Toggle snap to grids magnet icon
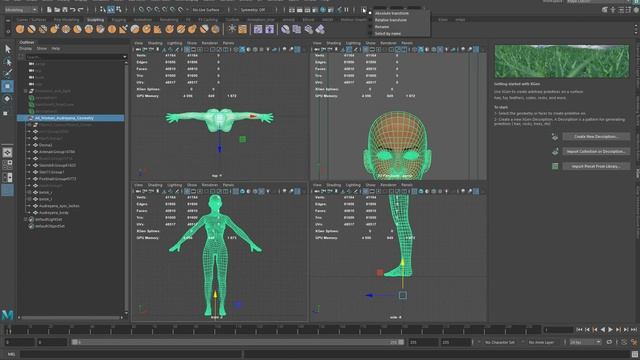The image size is (640, 360). pyautogui.click(x=141, y=9)
